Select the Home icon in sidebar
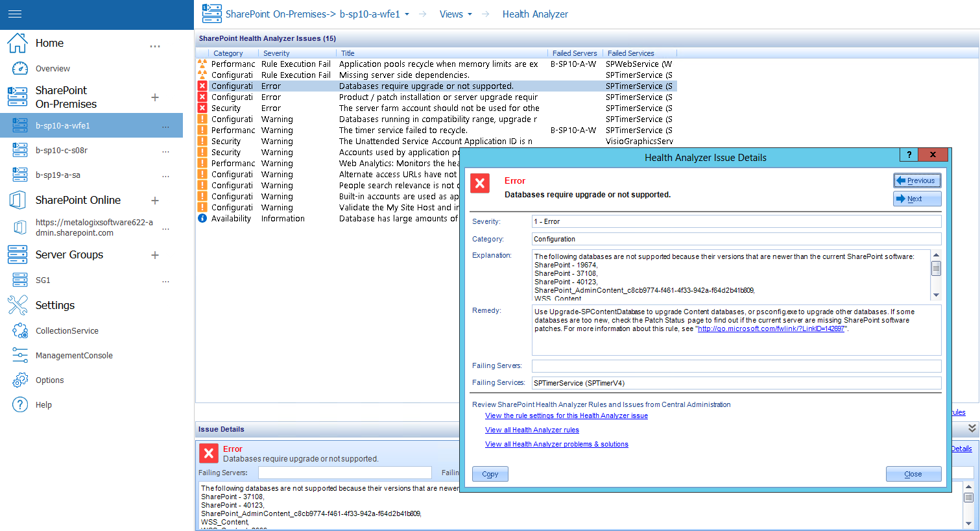The width and height of the screenshot is (980, 531). [18, 42]
